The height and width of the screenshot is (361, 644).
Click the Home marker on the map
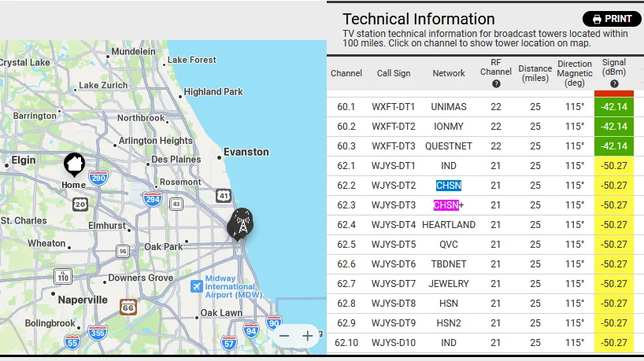[x=74, y=164]
